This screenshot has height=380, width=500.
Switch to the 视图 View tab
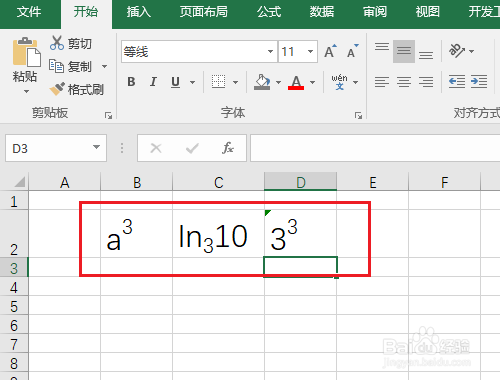428,12
